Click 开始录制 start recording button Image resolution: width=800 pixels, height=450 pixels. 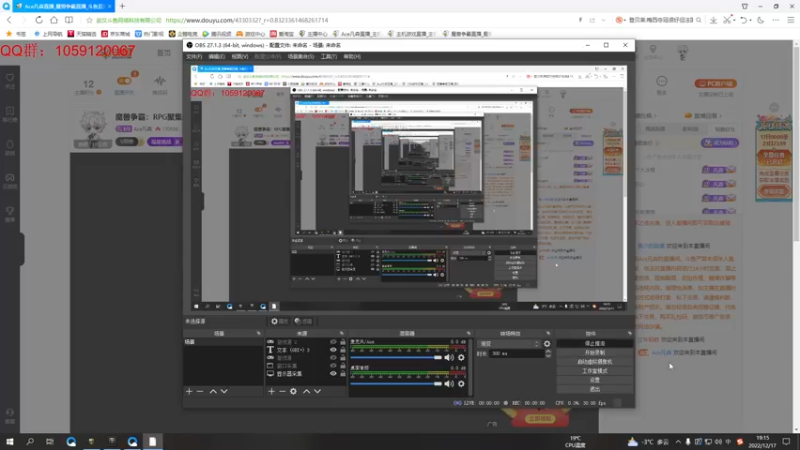pos(595,353)
